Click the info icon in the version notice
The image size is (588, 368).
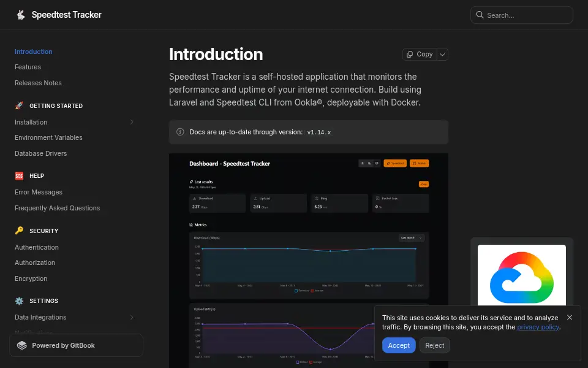pos(180,132)
